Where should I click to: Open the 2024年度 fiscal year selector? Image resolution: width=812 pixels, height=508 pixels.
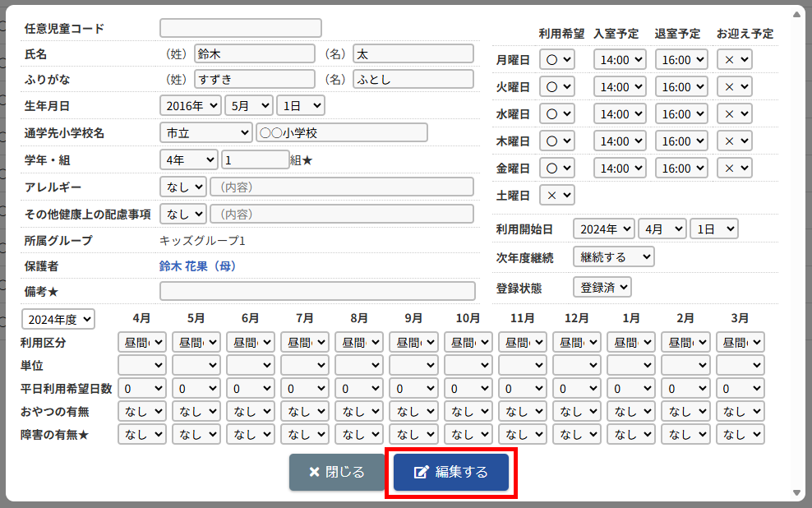pyautogui.click(x=58, y=319)
